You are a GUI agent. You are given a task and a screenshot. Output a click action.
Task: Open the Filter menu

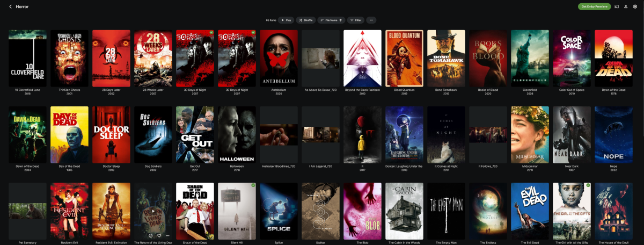tap(355, 20)
